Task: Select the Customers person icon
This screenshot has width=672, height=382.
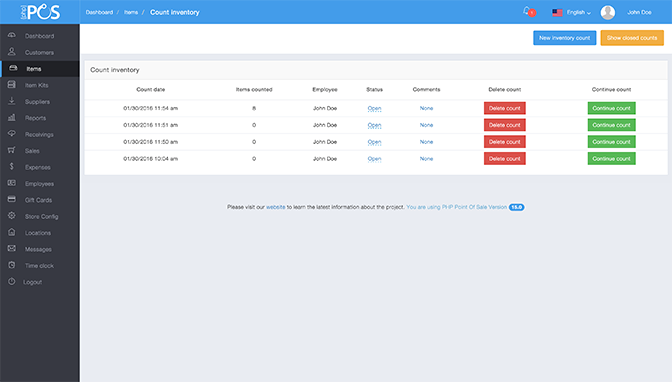Action: click(12, 52)
